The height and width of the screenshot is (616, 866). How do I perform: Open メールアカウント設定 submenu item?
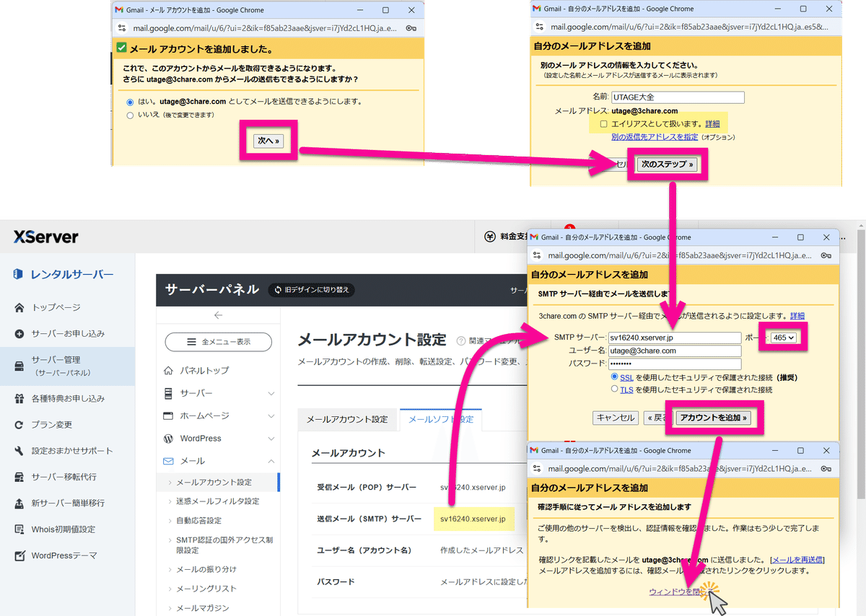[214, 483]
